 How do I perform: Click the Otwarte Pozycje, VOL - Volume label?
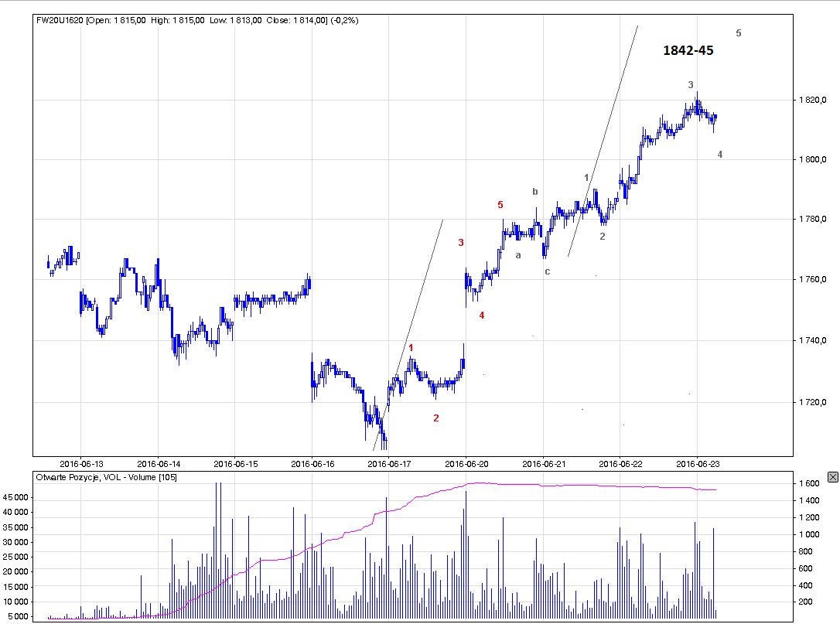click(106, 477)
